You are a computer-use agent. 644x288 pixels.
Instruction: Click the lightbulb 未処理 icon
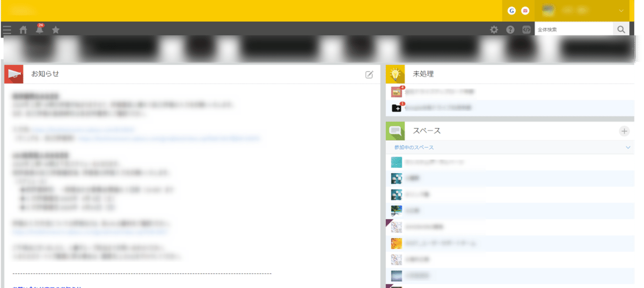[x=396, y=74]
